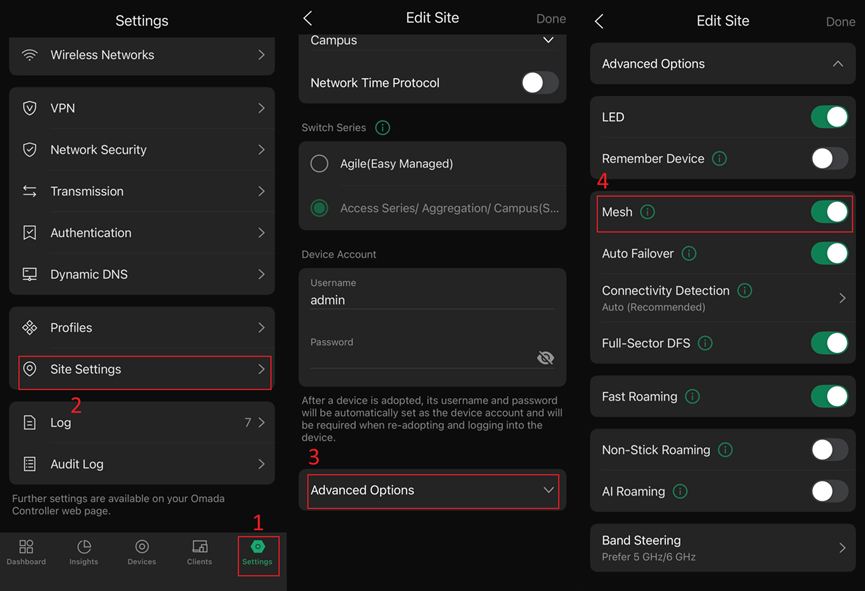The height and width of the screenshot is (591, 865).
Task: Open the Log menu entry
Action: [x=142, y=422]
